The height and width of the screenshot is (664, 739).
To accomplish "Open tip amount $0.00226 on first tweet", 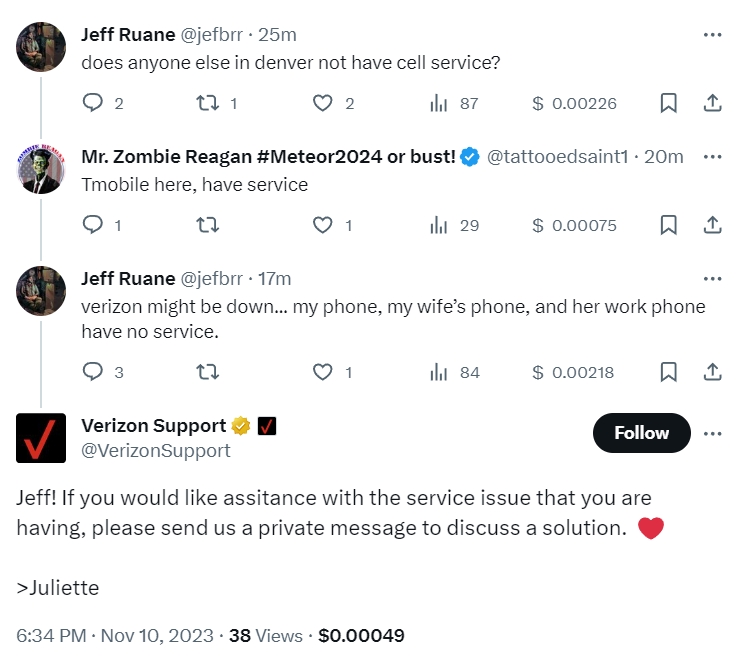I will [x=574, y=103].
